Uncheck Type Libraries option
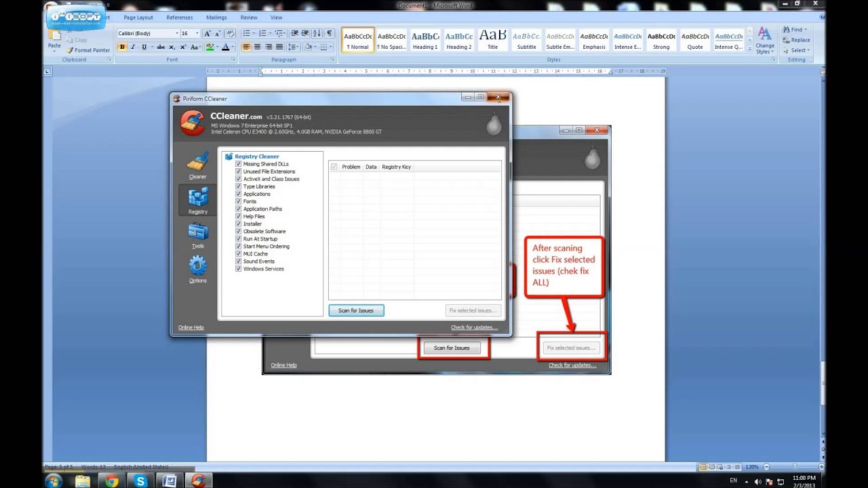The image size is (868, 488). point(239,186)
